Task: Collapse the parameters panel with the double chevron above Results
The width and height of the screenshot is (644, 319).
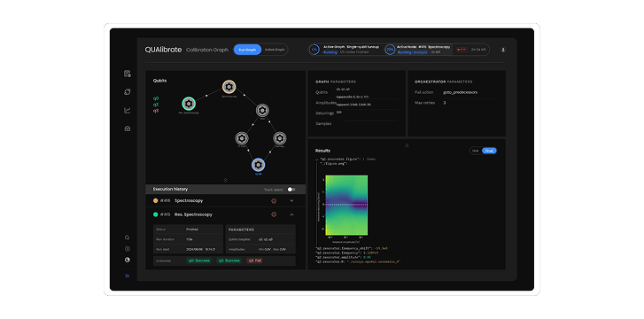Action: click(407, 145)
